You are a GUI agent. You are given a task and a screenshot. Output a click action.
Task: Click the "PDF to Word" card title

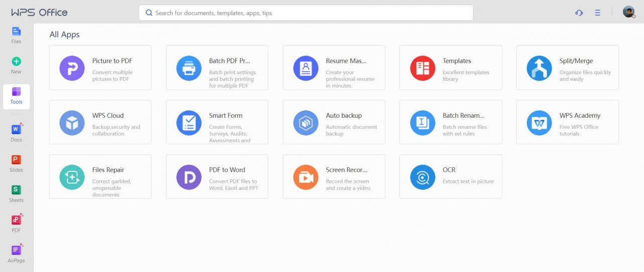(x=227, y=170)
